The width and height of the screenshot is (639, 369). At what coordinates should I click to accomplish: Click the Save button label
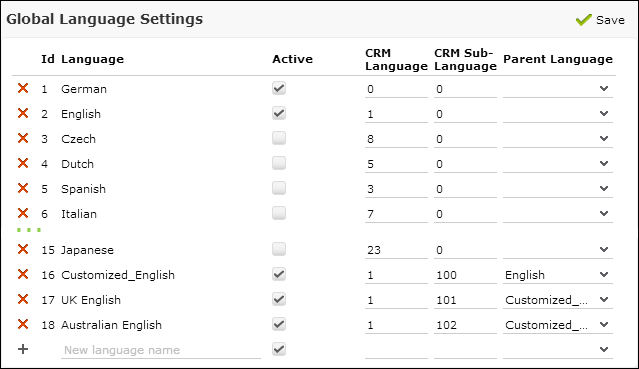click(610, 20)
